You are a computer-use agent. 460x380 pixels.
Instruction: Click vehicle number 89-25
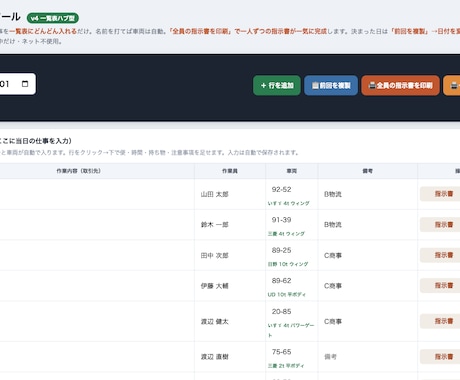pos(281,250)
